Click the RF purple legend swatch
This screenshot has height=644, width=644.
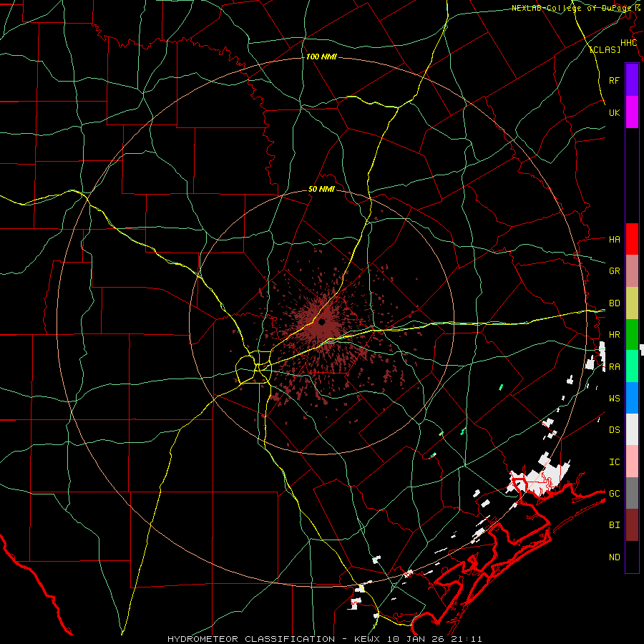pos(632,80)
